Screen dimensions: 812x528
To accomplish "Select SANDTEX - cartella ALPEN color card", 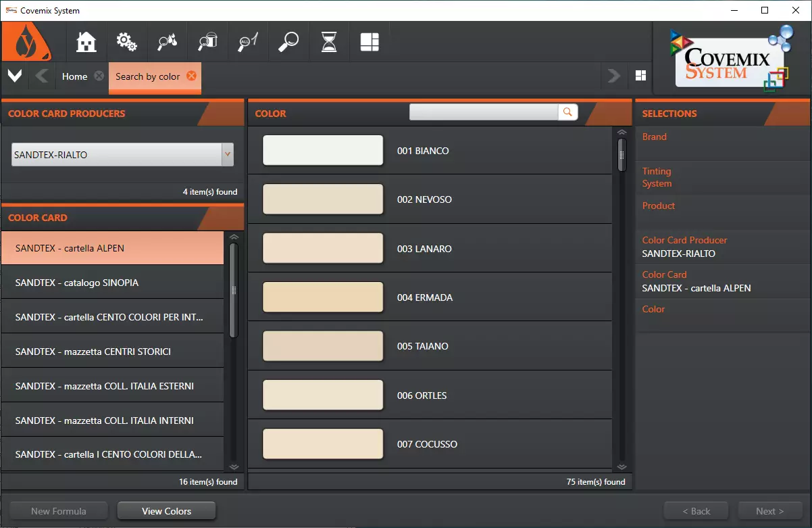I will pos(112,248).
